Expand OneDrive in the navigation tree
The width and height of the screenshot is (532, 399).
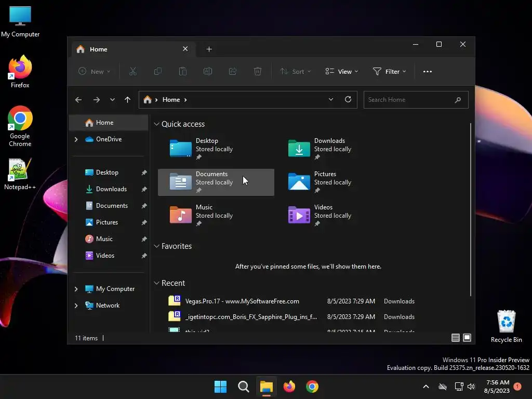[x=76, y=139]
